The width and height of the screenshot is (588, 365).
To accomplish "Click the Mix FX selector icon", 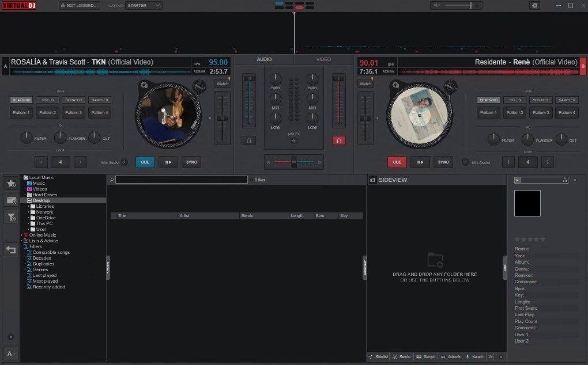I will pyautogui.click(x=294, y=140).
